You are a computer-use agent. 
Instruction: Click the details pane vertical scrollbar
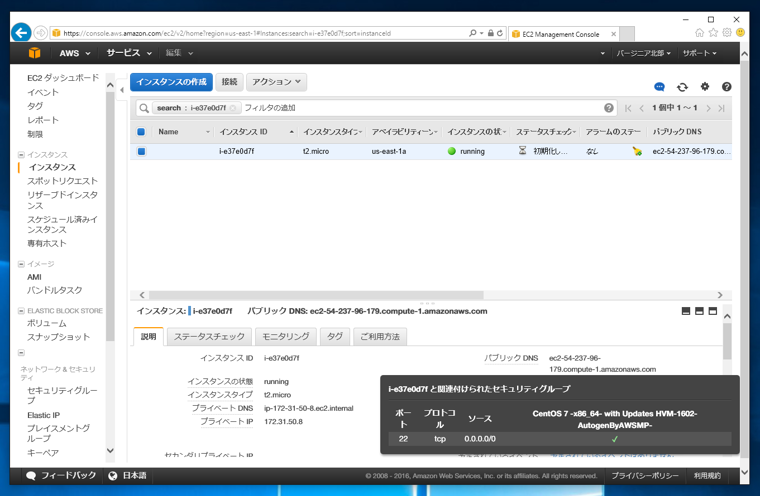point(727,342)
